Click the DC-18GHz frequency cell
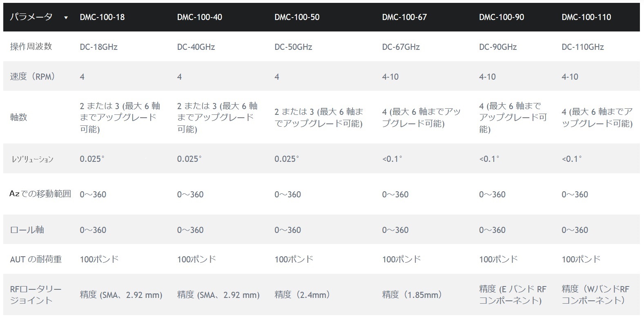The height and width of the screenshot is (320, 644). [x=98, y=47]
